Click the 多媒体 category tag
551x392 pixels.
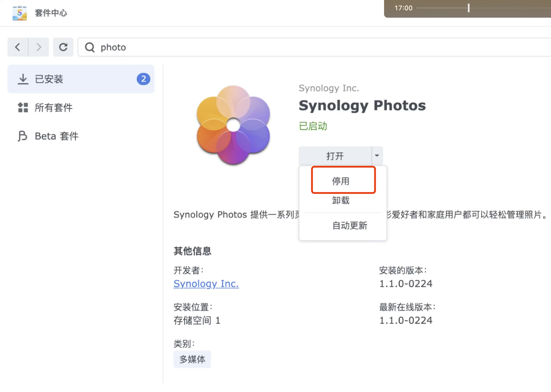pos(192,359)
